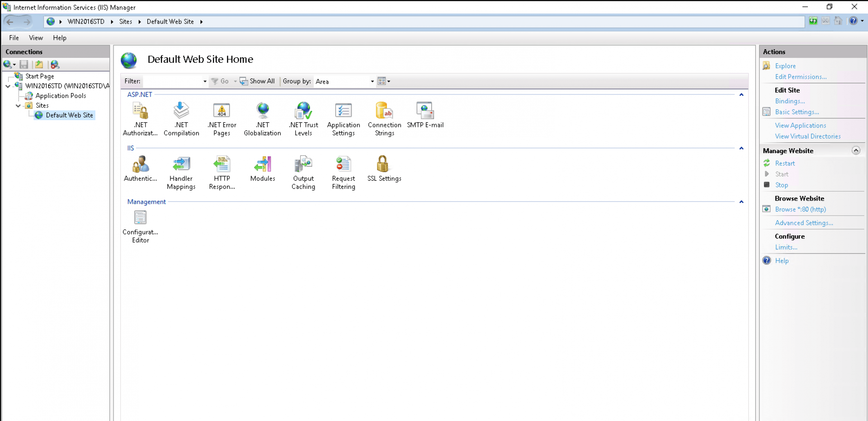The image size is (868, 421).
Task: Open Connection Strings feature
Action: pyautogui.click(x=384, y=119)
